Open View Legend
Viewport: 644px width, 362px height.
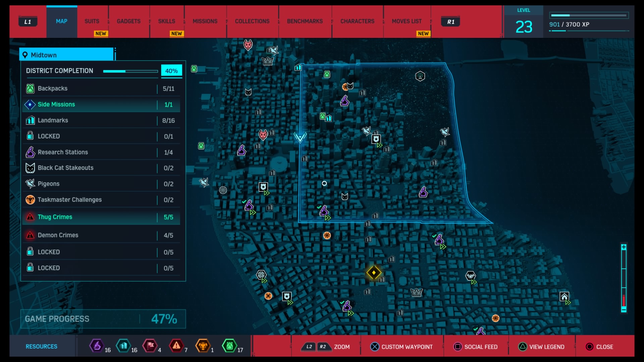(x=541, y=347)
